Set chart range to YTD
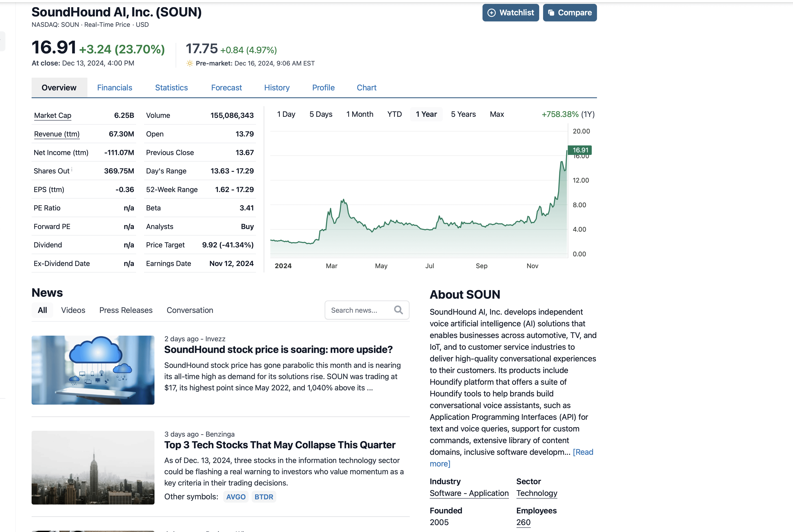 point(394,114)
